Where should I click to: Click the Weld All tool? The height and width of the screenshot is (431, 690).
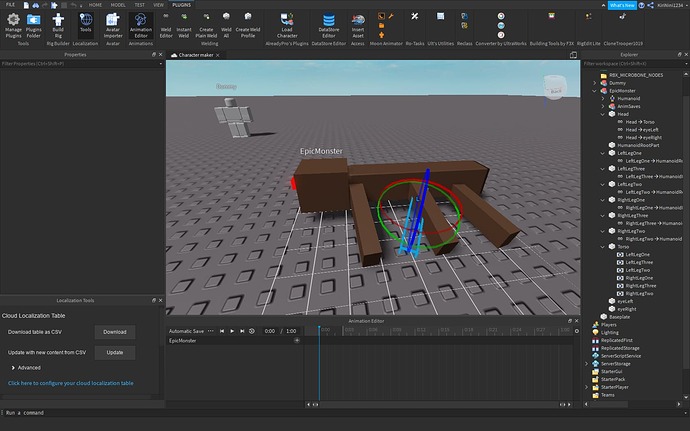tap(226, 25)
